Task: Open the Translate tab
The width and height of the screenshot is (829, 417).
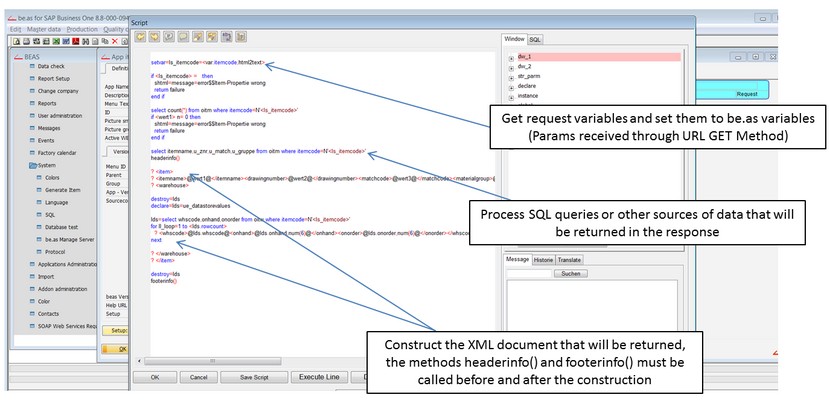Action: pyautogui.click(x=569, y=259)
